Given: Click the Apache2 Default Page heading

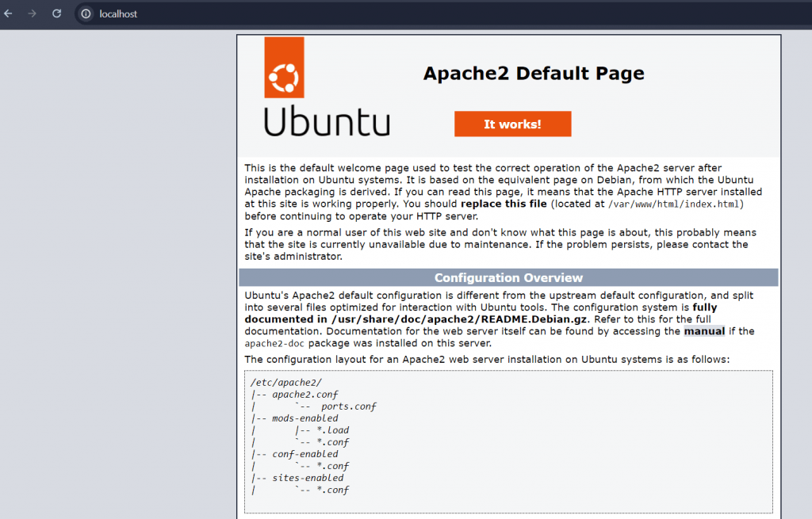Looking at the screenshot, I should [533, 74].
